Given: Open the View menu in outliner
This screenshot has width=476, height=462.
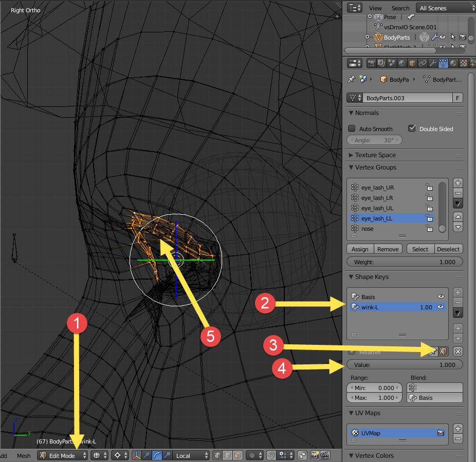Looking at the screenshot, I should click(375, 8).
